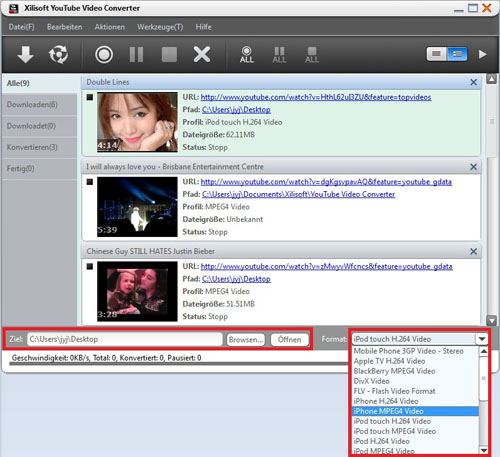Toggle checkbox of Chinese Guy video
This screenshot has height=457, width=500.
pos(90,267)
